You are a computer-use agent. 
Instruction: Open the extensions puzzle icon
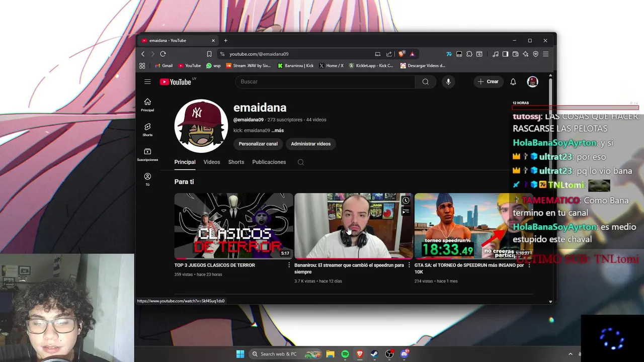469,54
